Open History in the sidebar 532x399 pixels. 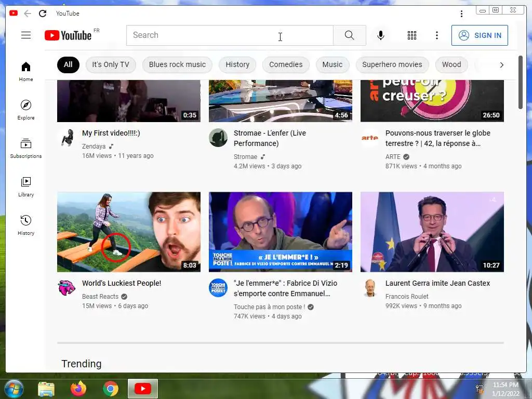click(x=26, y=225)
